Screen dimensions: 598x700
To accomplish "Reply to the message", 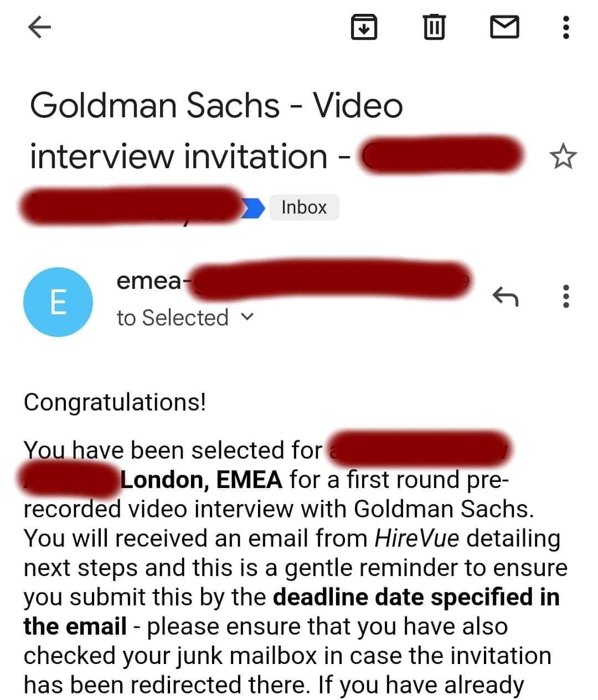I will click(x=505, y=297).
